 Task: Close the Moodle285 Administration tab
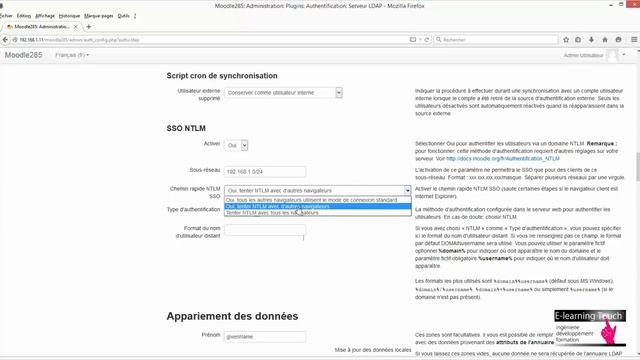(x=76, y=27)
